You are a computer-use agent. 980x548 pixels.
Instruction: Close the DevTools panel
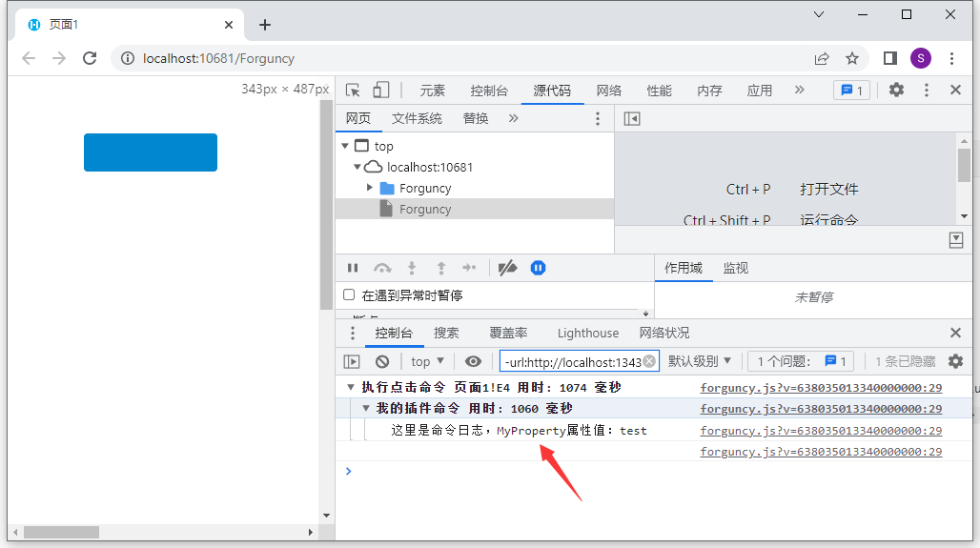955,90
